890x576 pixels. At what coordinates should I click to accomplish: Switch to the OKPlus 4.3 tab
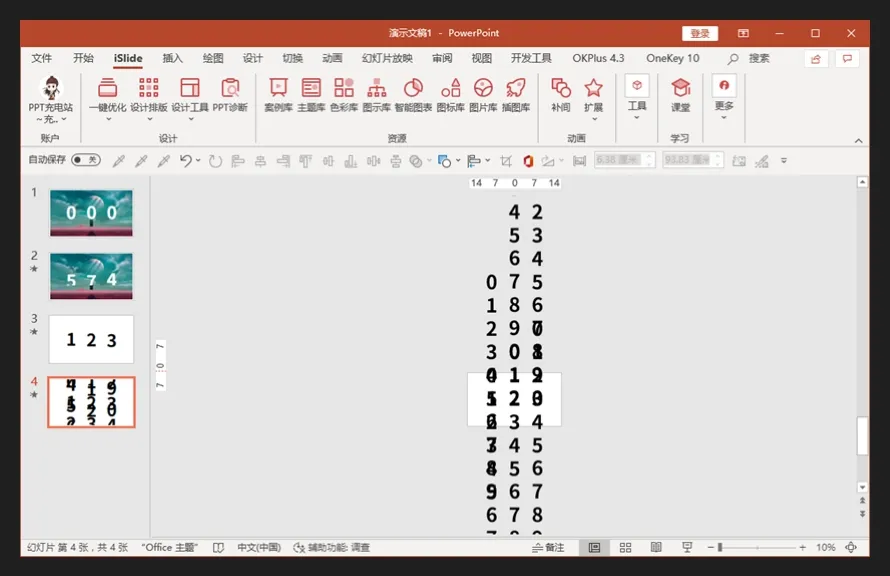(598, 58)
